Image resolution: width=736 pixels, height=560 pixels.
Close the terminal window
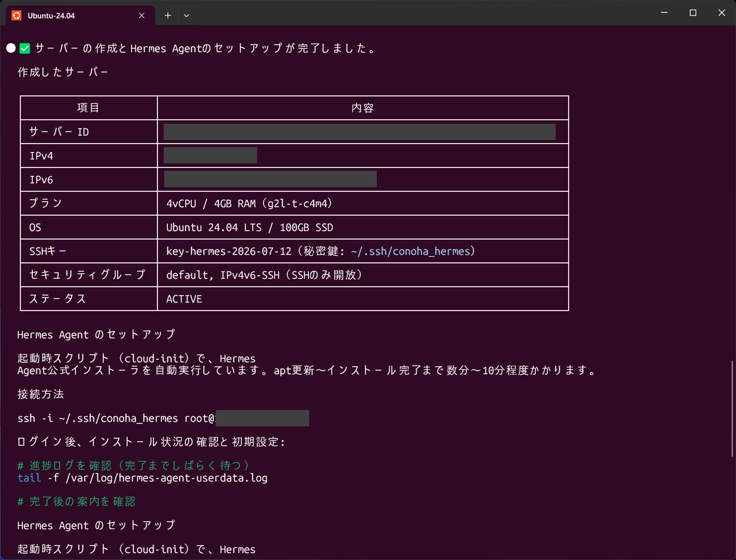[x=721, y=13]
